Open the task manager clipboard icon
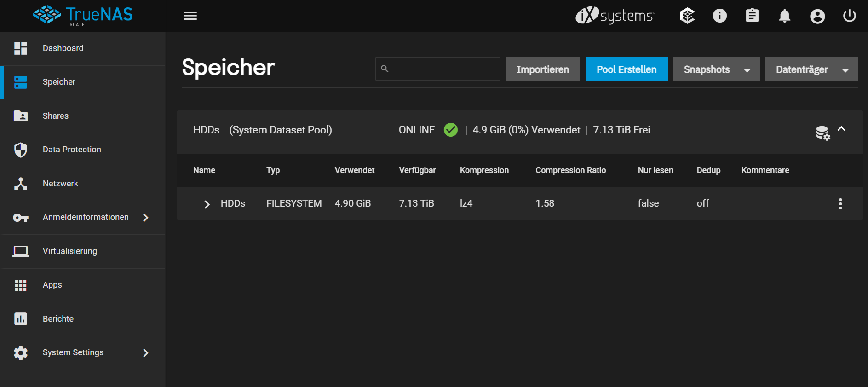The image size is (868, 387). click(752, 16)
